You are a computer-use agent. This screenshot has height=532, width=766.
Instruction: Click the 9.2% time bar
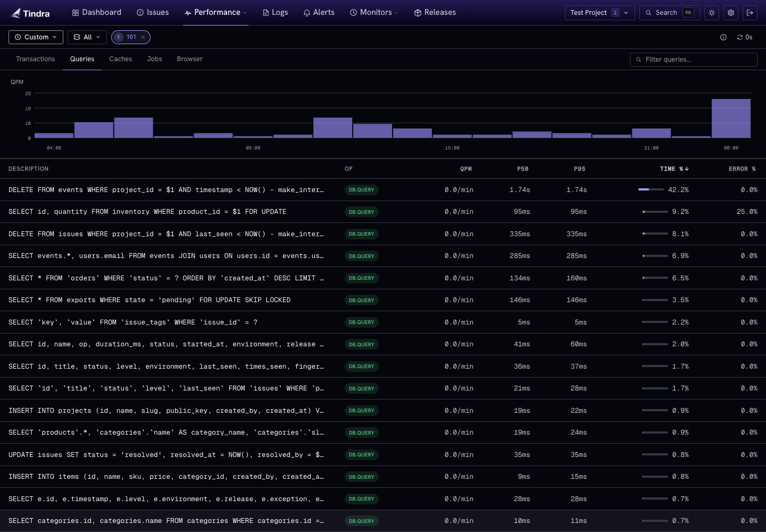click(x=655, y=212)
